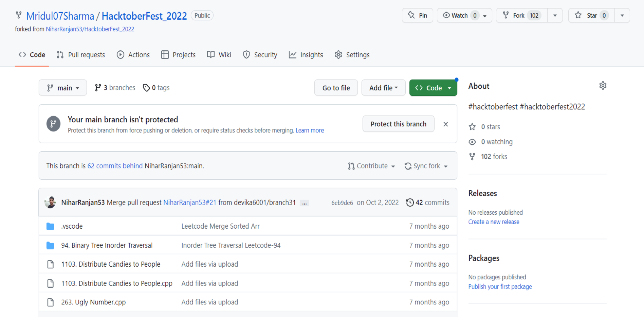
Task: Click the star icon beside 0 stars
Action: (x=472, y=127)
